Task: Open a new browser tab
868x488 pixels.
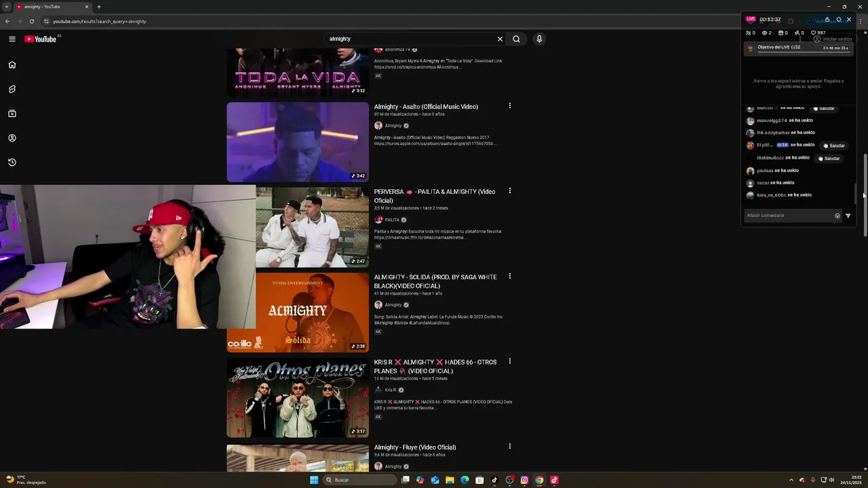Action: tap(99, 7)
